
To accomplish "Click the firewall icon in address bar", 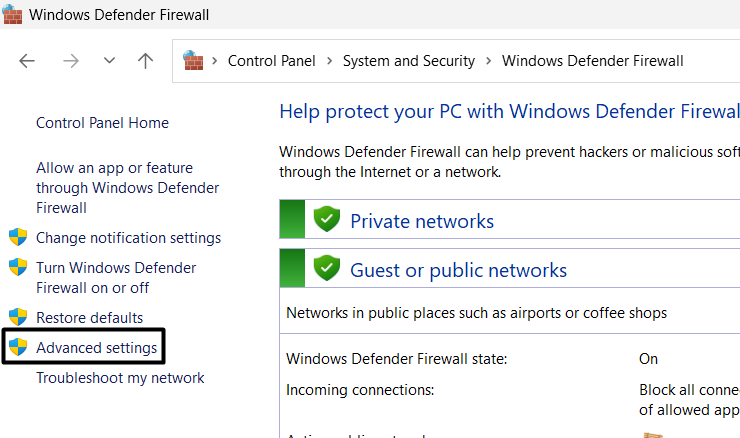I will [194, 61].
